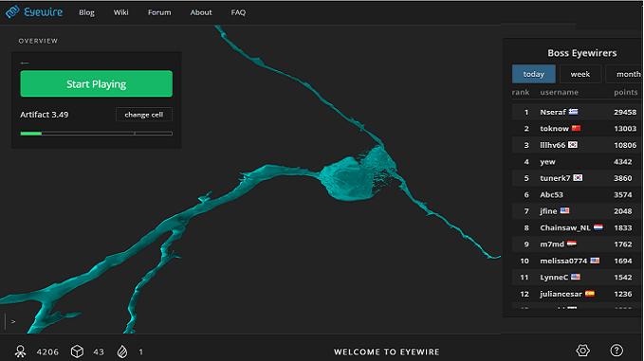
Task: Click the Artifact cell progress bar
Action: click(97, 134)
